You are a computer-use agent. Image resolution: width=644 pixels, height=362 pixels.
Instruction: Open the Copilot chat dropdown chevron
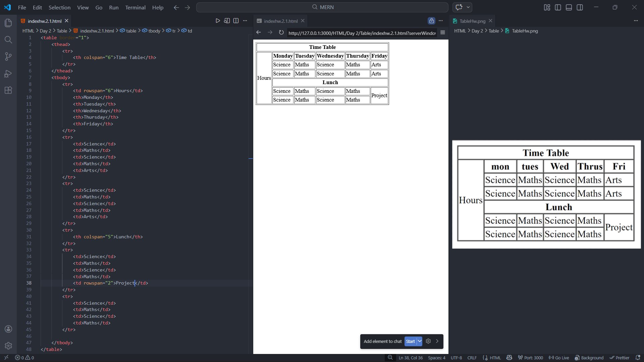(468, 7)
